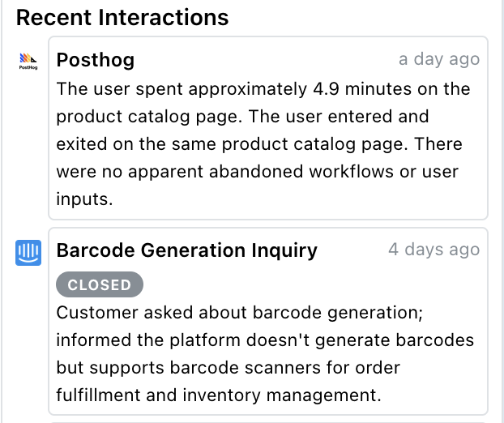Click the "product catalog page. The user entered" line
The height and width of the screenshot is (423, 504).
click(242, 117)
